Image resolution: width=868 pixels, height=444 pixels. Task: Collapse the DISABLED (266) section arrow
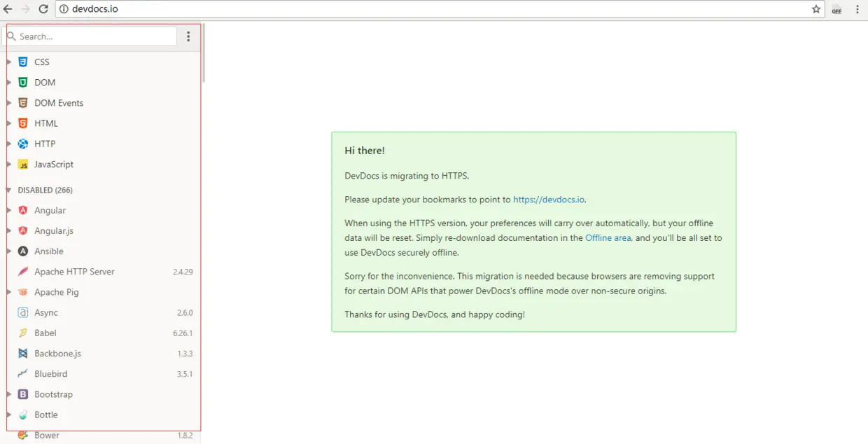tap(8, 190)
